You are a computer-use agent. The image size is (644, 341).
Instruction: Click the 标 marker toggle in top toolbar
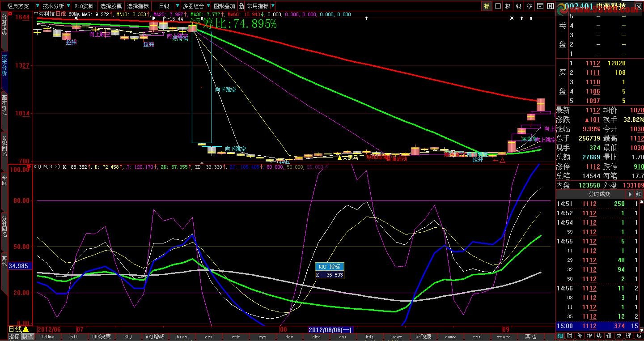coord(487,6)
